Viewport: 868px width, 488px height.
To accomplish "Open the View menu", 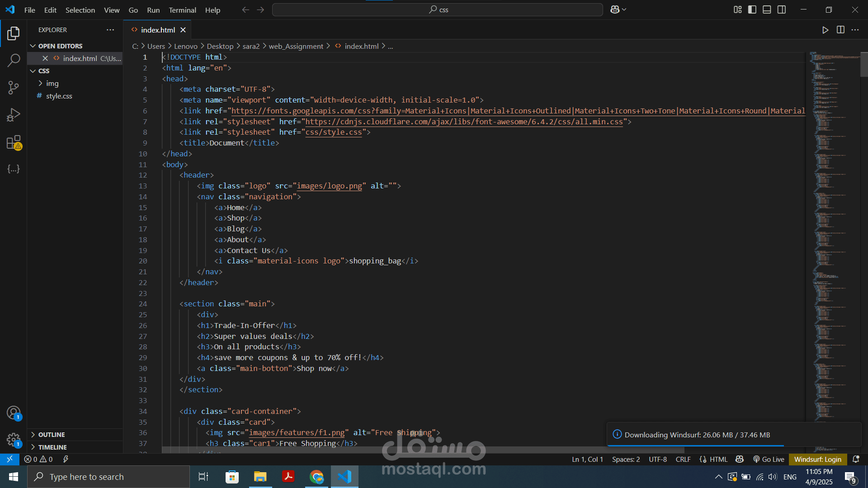I will point(112,10).
